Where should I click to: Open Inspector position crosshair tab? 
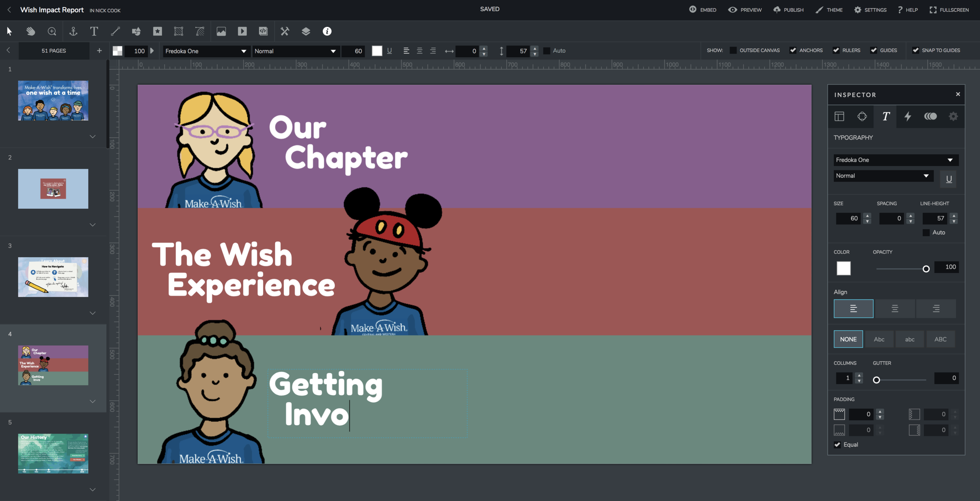pyautogui.click(x=862, y=116)
